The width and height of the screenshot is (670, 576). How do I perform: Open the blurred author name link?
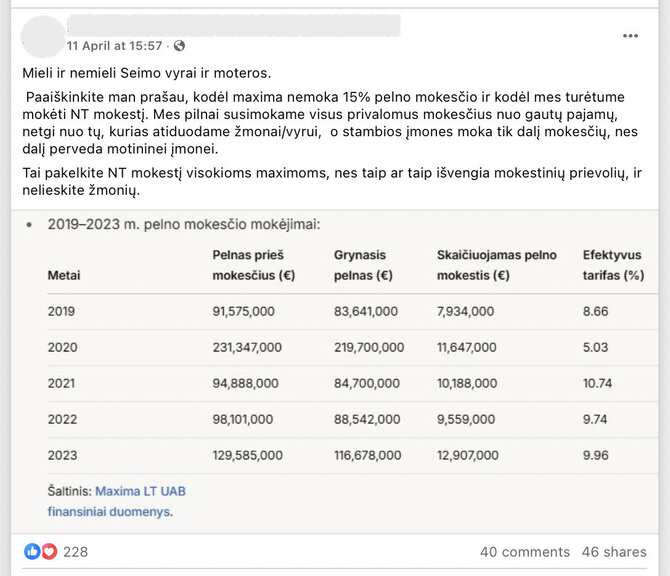pyautogui.click(x=234, y=26)
